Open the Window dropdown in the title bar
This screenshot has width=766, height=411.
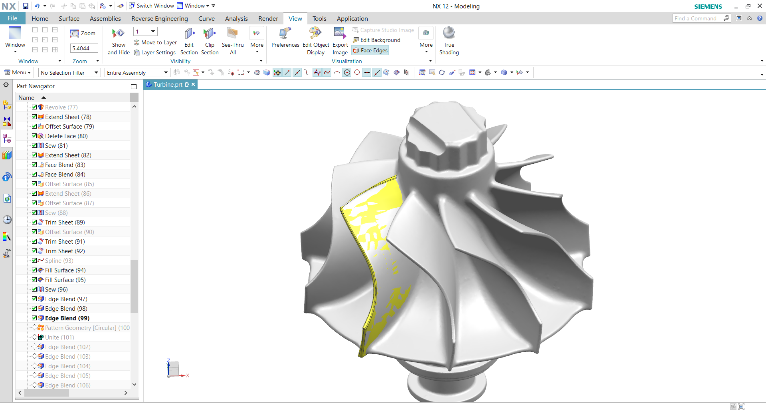click(195, 6)
